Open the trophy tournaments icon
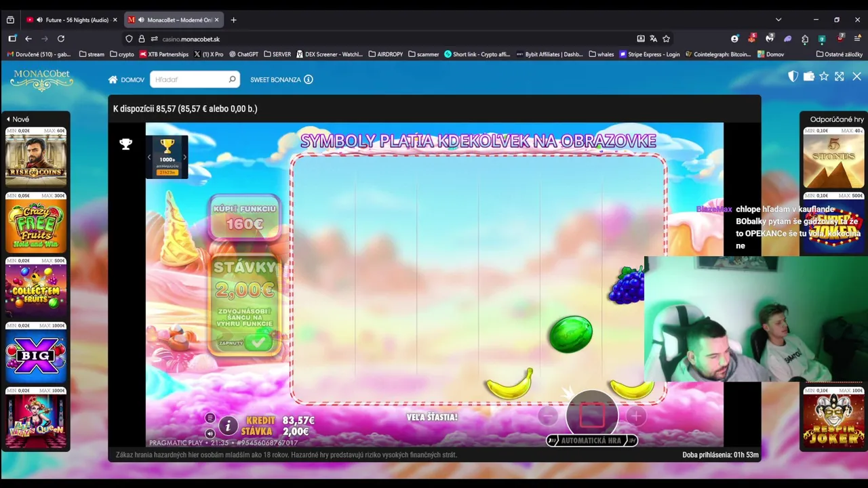This screenshot has height=488, width=868. [x=125, y=144]
